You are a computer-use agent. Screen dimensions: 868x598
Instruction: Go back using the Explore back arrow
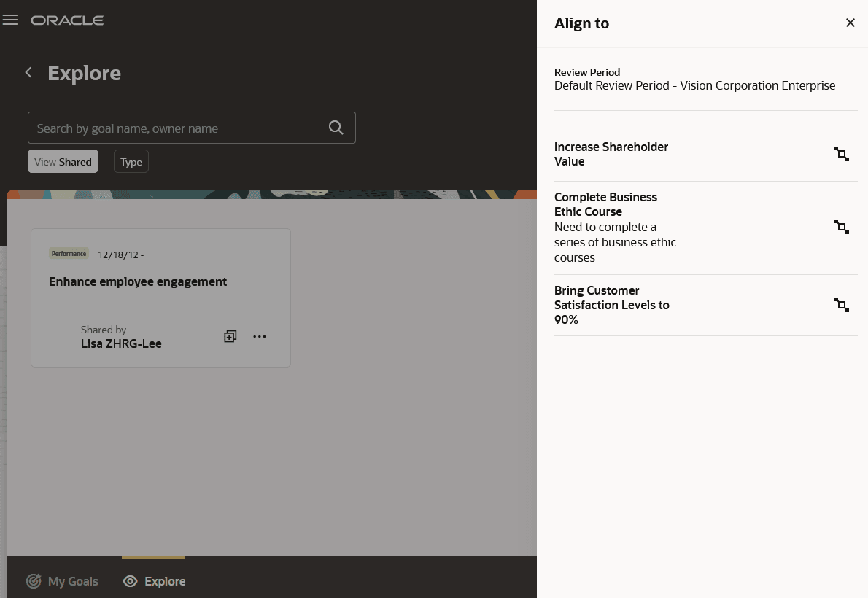coord(28,72)
